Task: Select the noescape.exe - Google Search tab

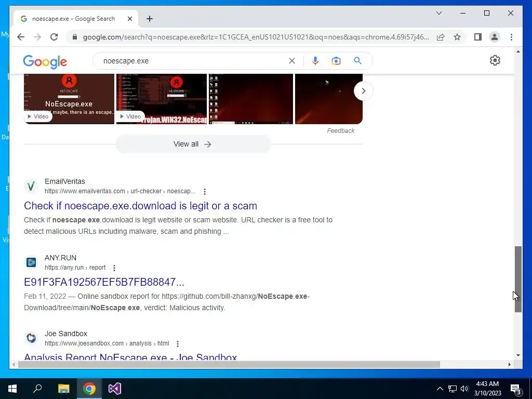Action: click(76, 19)
